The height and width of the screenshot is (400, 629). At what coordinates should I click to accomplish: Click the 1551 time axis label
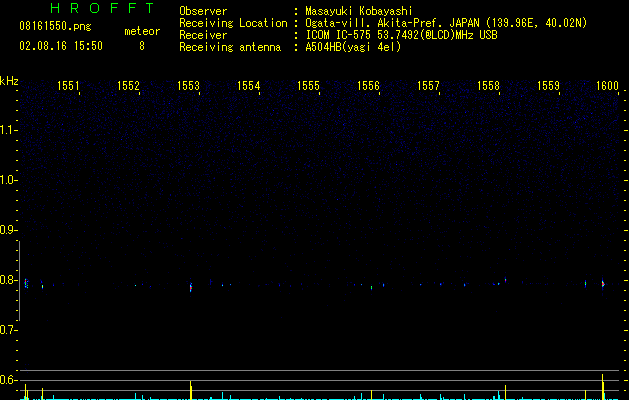pyautogui.click(x=68, y=86)
